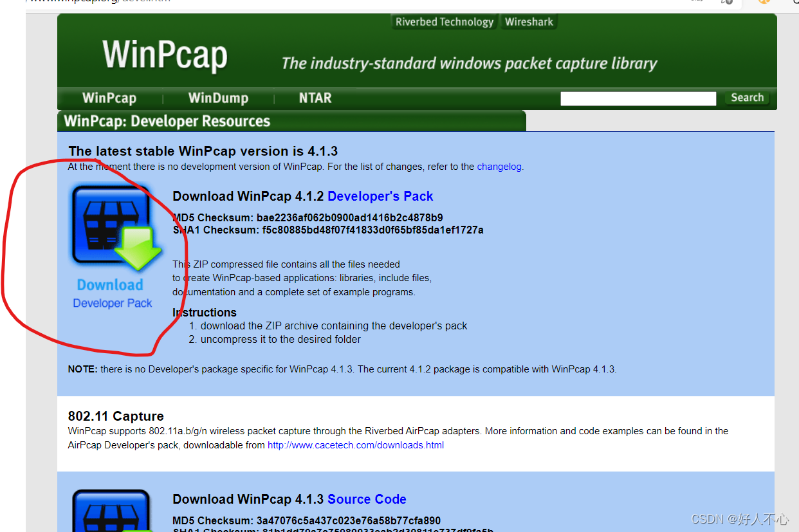Open the changelog link
Viewport: 799px width, 532px height.
pos(499,166)
